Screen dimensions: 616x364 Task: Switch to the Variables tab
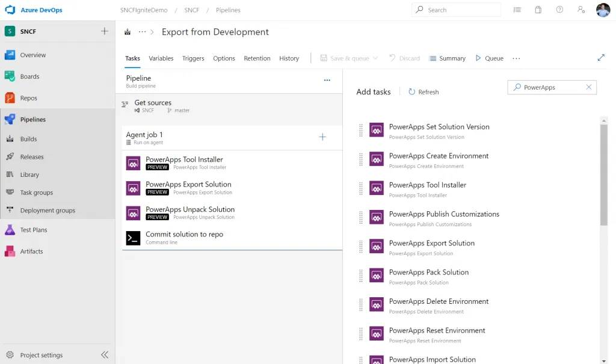(161, 58)
